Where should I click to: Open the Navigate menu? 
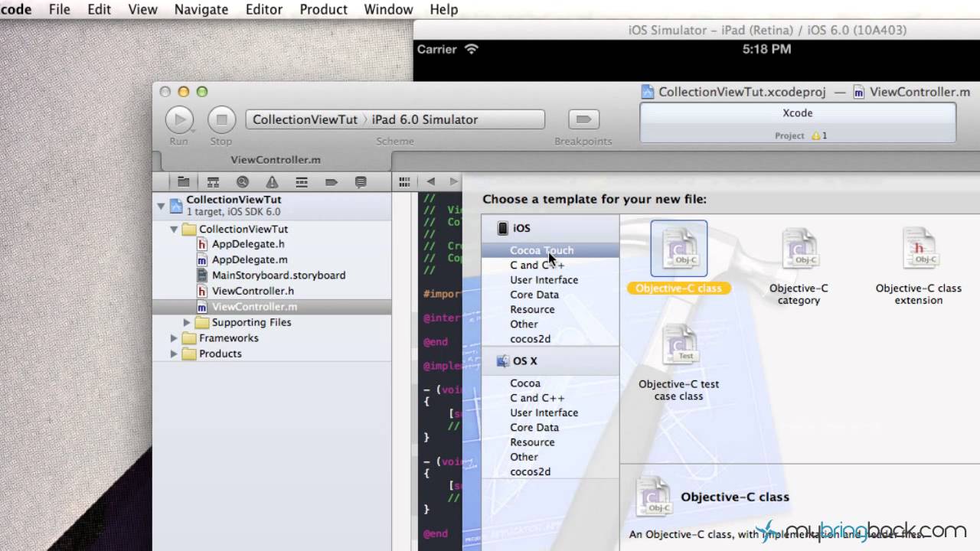point(201,9)
